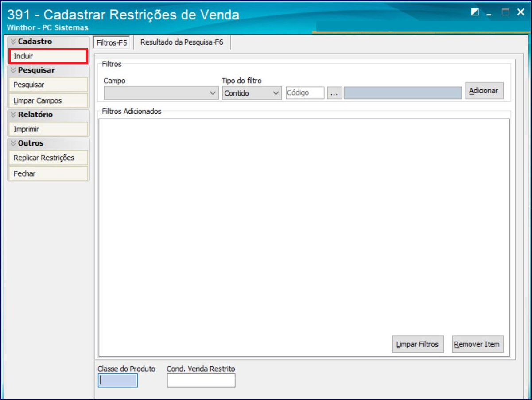Run search with the Pesquisar button
532x400 pixels.
click(48, 85)
